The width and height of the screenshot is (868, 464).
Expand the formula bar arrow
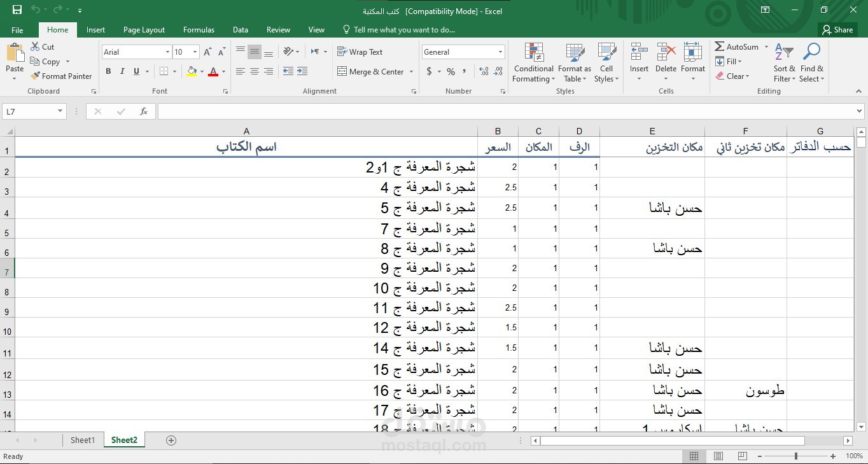click(860, 111)
